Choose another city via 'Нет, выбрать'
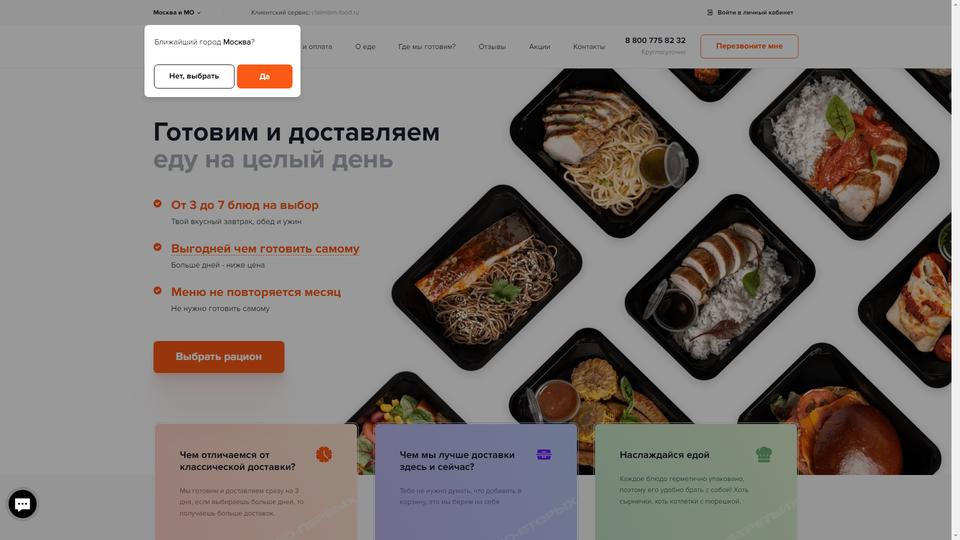Image resolution: width=960 pixels, height=540 pixels. (194, 77)
